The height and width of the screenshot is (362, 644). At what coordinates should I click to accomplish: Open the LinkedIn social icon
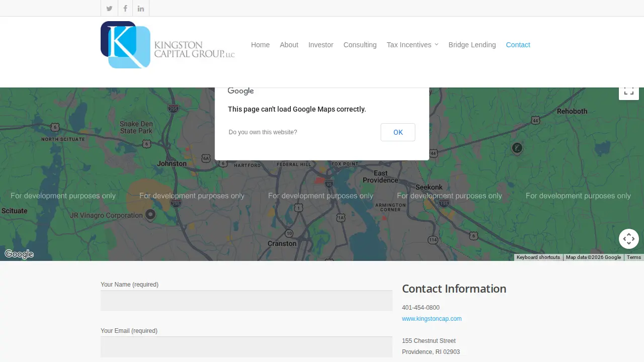click(141, 9)
